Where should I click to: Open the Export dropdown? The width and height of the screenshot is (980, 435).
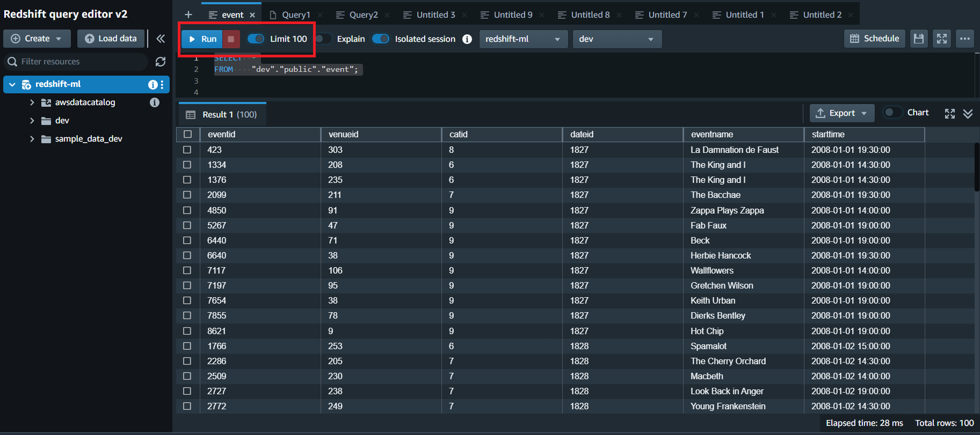pyautogui.click(x=842, y=113)
